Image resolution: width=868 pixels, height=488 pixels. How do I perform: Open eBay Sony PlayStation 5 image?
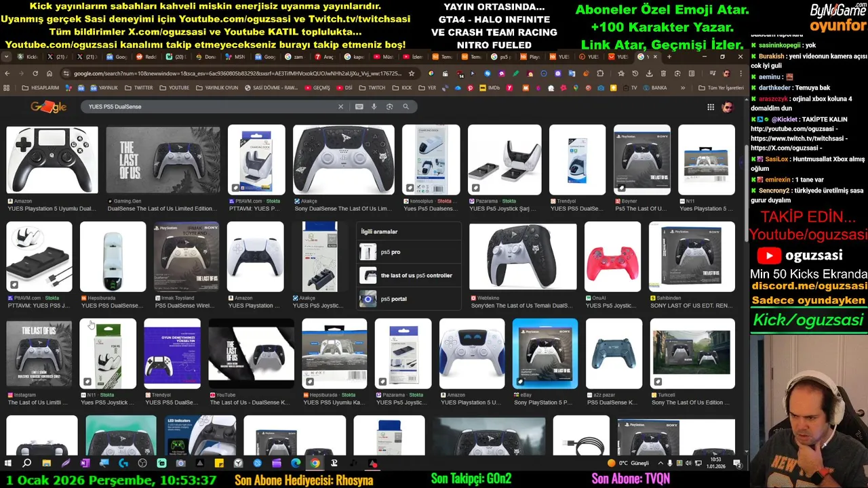click(545, 354)
